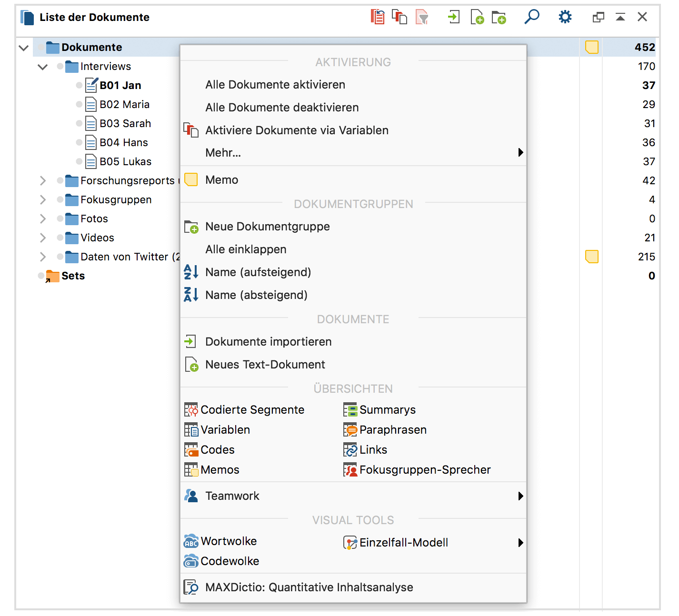Click the new text document toolbar icon
Screen dimensions: 679x616
pyautogui.click(x=477, y=18)
